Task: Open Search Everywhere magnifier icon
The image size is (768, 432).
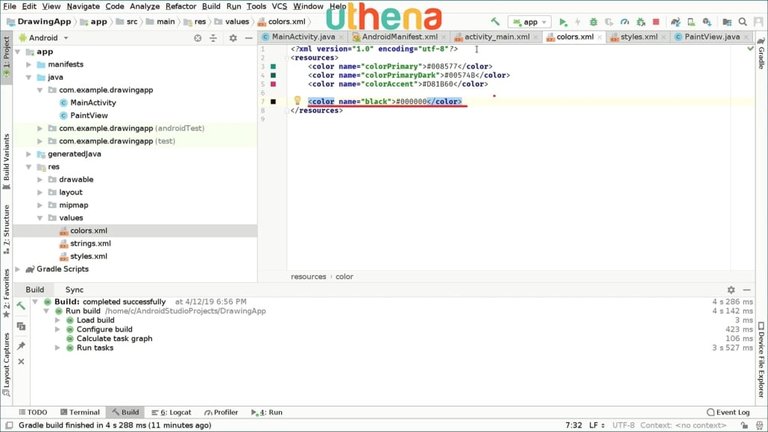Action: click(743, 21)
